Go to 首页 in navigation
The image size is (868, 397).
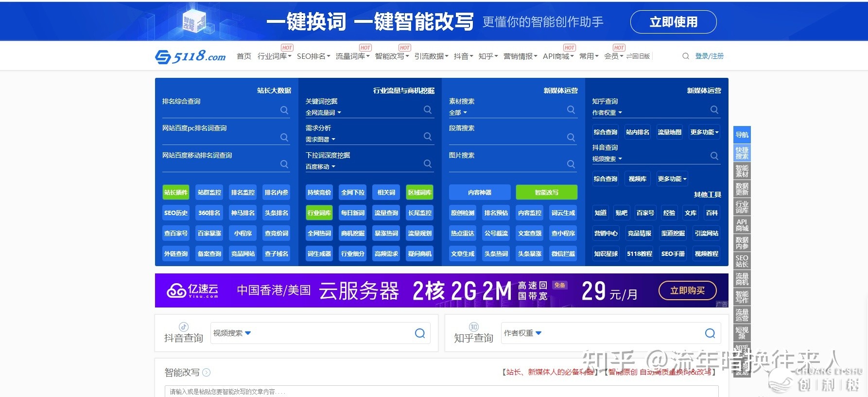point(243,56)
